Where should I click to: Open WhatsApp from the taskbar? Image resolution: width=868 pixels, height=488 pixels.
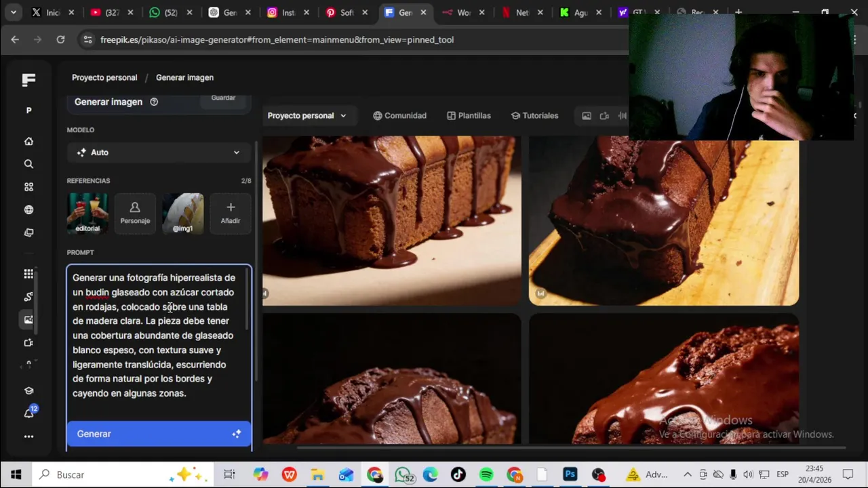pos(404,474)
